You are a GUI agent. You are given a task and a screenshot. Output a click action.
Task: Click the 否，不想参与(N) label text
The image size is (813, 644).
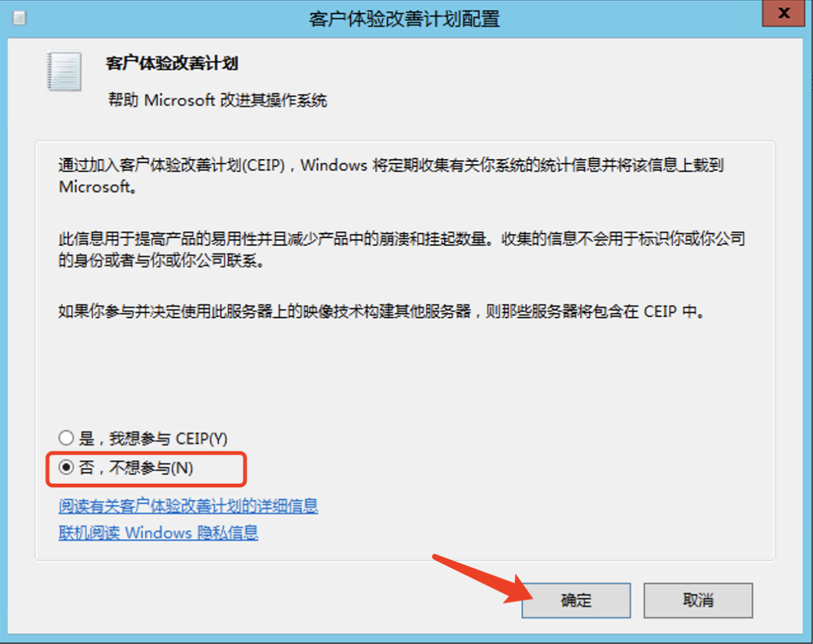click(136, 468)
